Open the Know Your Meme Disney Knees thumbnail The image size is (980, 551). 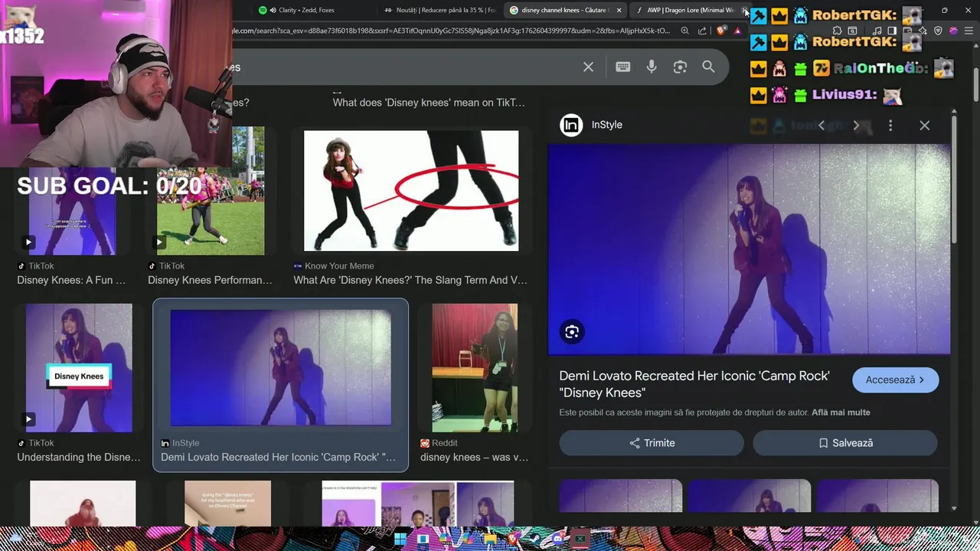click(411, 191)
